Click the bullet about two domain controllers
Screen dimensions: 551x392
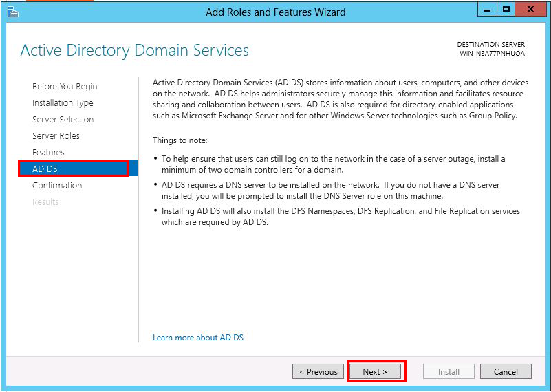point(333,164)
